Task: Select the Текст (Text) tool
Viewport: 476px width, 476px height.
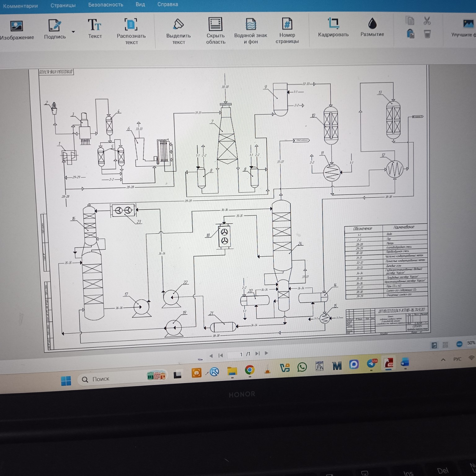Action: pos(95,25)
